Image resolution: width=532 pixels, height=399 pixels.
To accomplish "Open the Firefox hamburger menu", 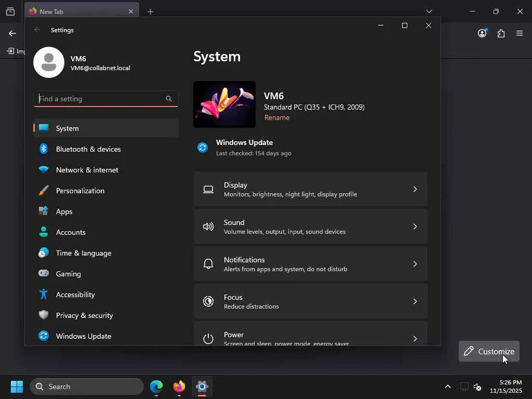I will coord(520,33).
